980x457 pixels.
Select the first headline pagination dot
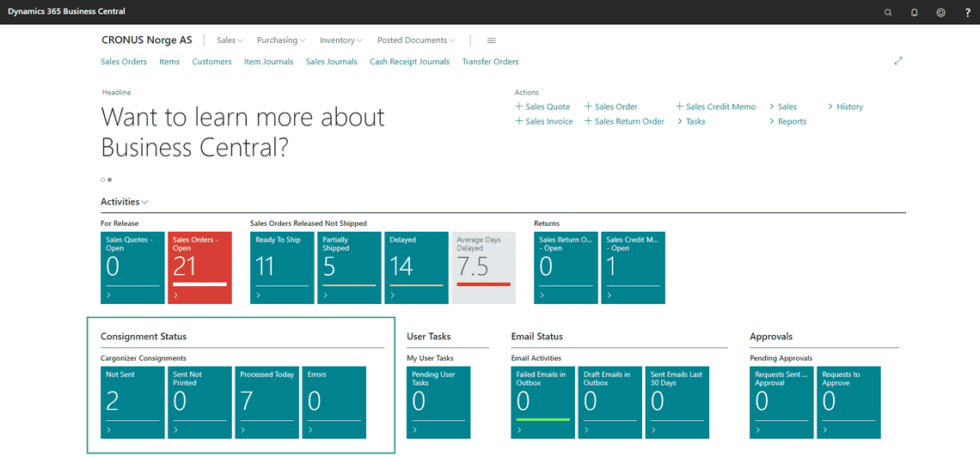(x=103, y=180)
